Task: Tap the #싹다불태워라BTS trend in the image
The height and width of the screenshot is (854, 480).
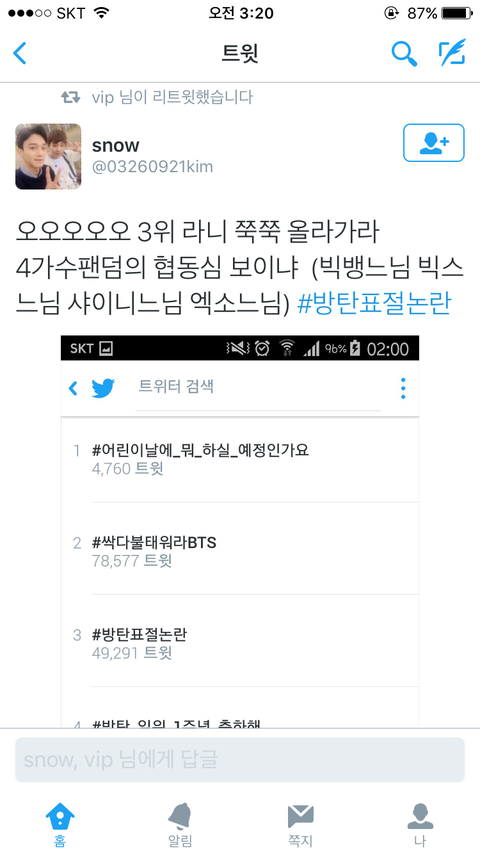Action: [154, 542]
